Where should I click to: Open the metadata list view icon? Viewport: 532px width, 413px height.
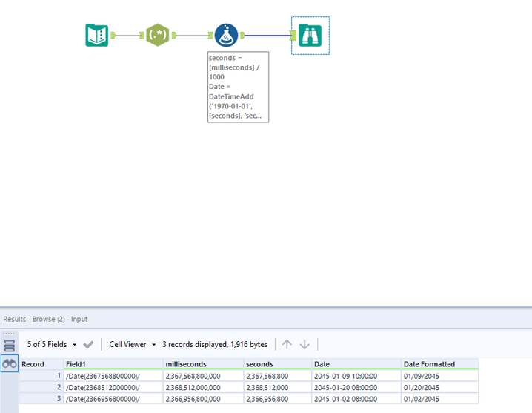[x=10, y=345]
